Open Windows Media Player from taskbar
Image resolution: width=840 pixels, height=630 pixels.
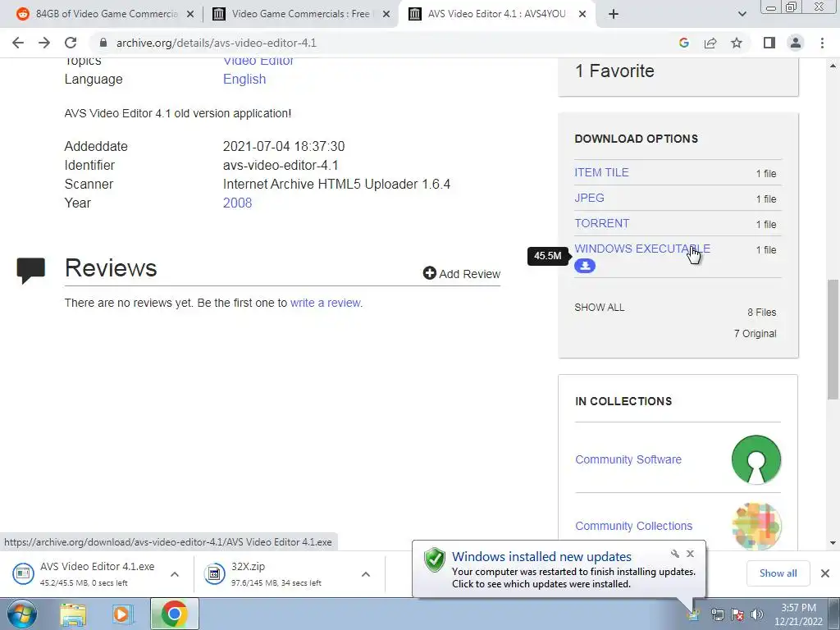[x=123, y=614]
